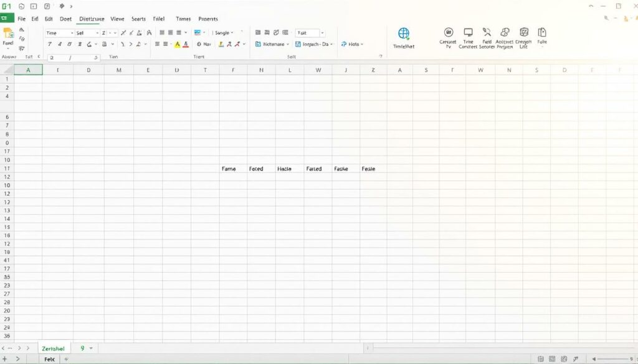Click the large outlined A font icon

coord(149,32)
